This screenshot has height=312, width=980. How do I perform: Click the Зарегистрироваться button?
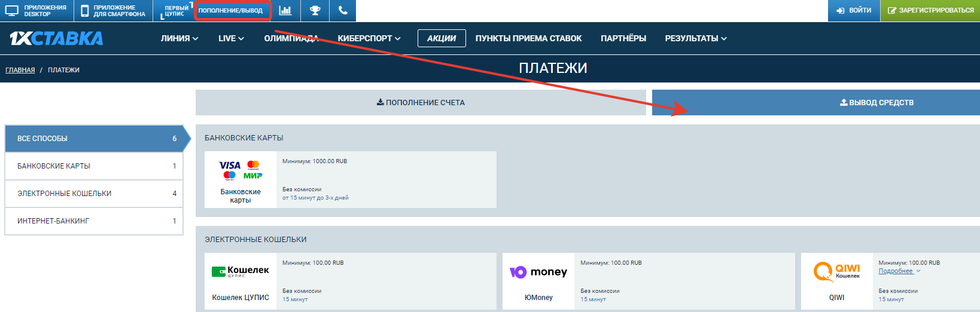(x=930, y=11)
